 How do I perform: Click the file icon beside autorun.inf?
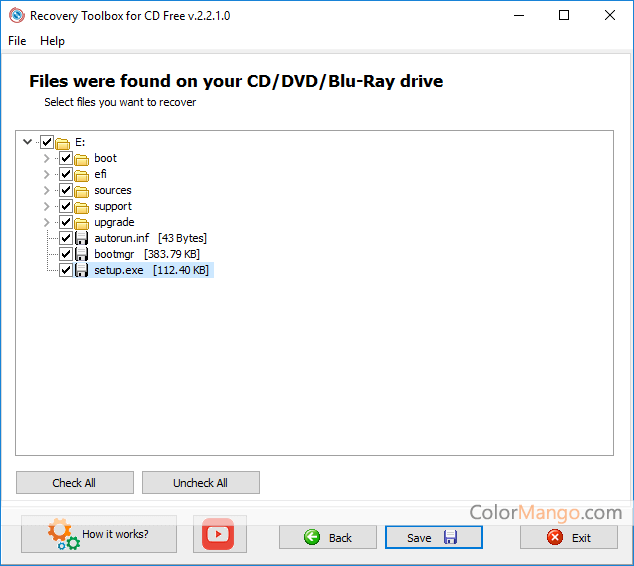point(82,238)
